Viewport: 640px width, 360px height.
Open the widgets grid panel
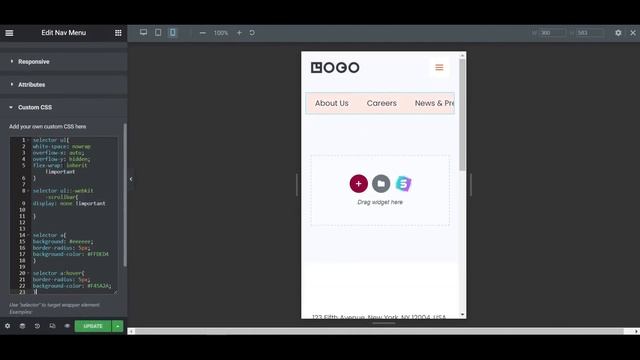pos(118,33)
